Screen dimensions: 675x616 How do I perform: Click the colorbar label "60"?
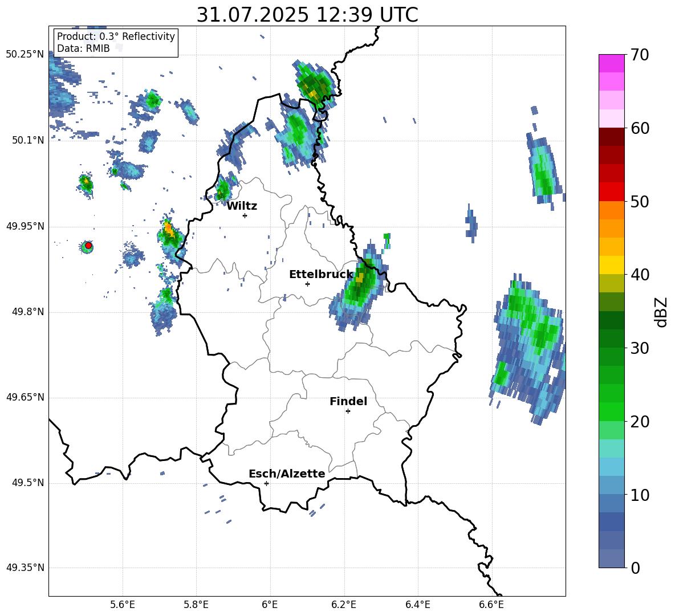click(x=640, y=128)
